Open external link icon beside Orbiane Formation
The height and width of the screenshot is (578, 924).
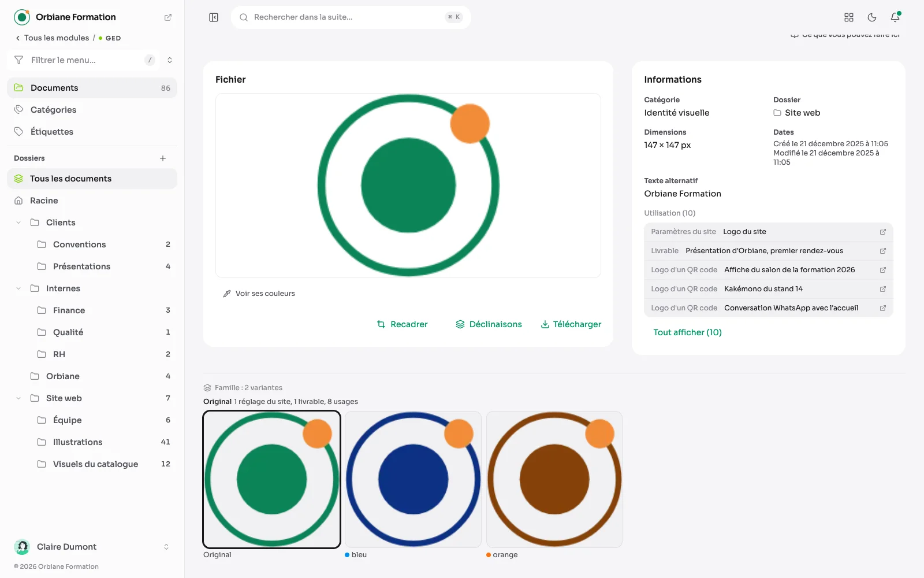point(168,17)
